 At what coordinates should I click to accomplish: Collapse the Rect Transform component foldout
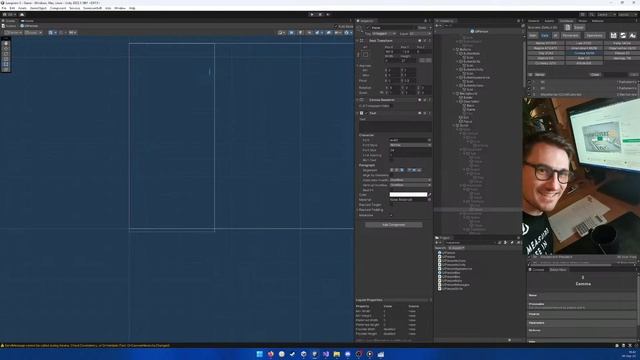pyautogui.click(x=358, y=41)
